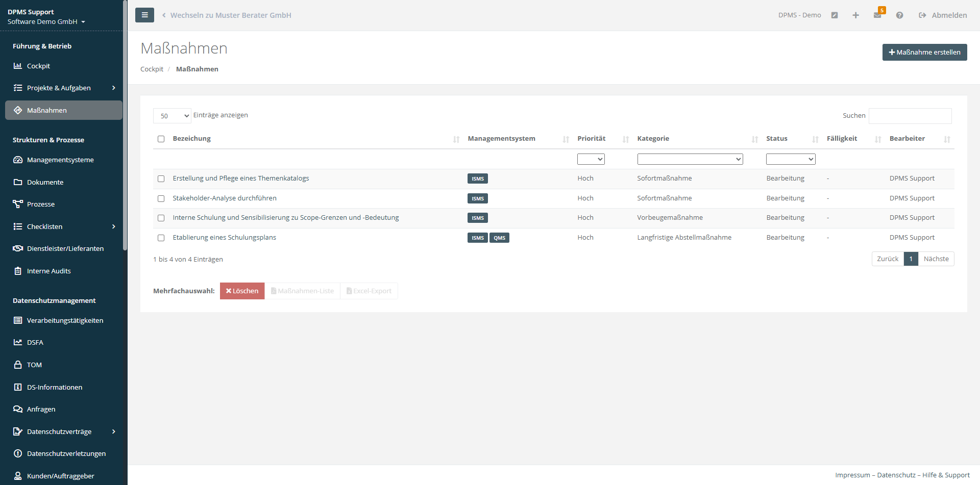Check the box for Stakeholder-Analyse durchführen
The width and height of the screenshot is (980, 485).
point(161,198)
